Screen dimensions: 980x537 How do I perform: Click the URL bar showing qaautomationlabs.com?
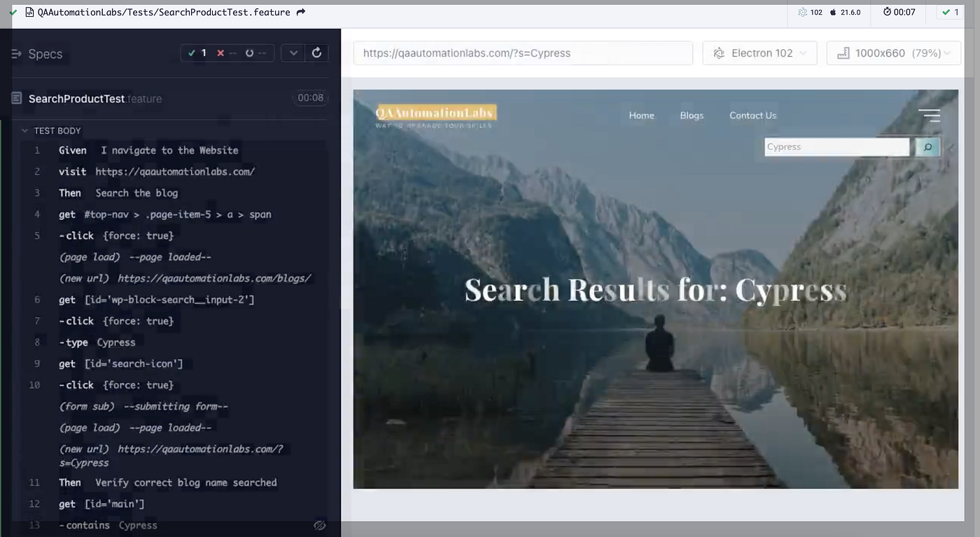pos(523,53)
